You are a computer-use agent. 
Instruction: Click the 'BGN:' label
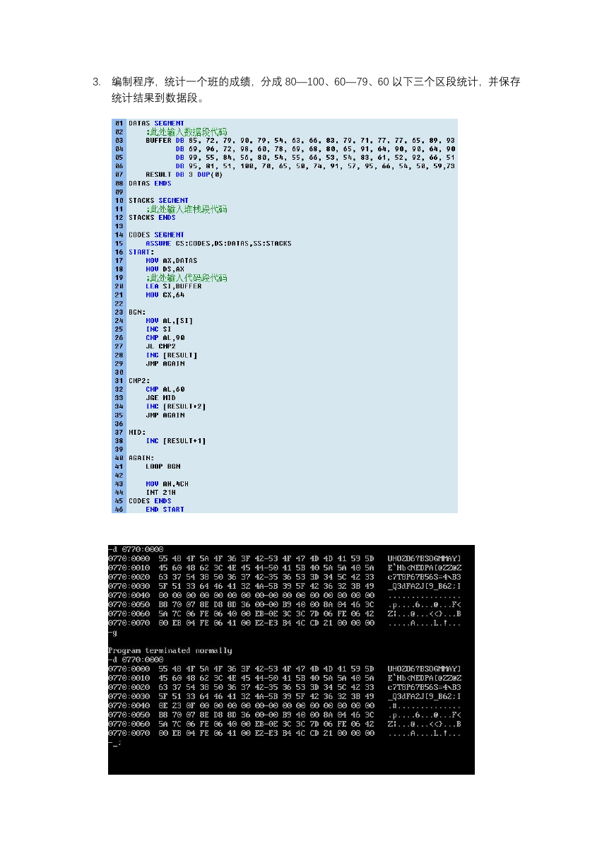click(137, 312)
